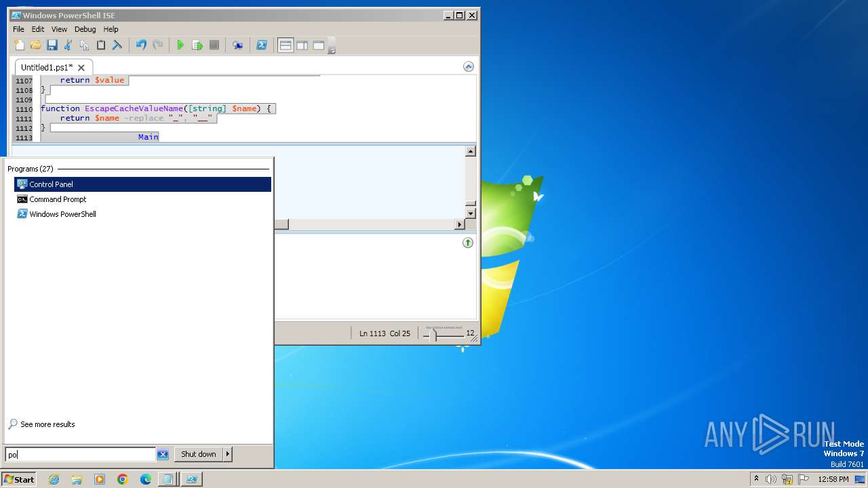Click See more results link
This screenshot has width=868, height=488.
tap(47, 424)
